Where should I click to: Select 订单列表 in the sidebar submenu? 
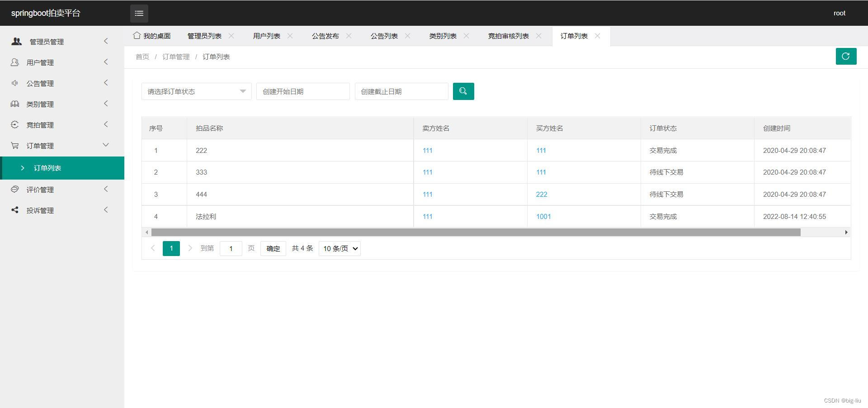point(62,168)
